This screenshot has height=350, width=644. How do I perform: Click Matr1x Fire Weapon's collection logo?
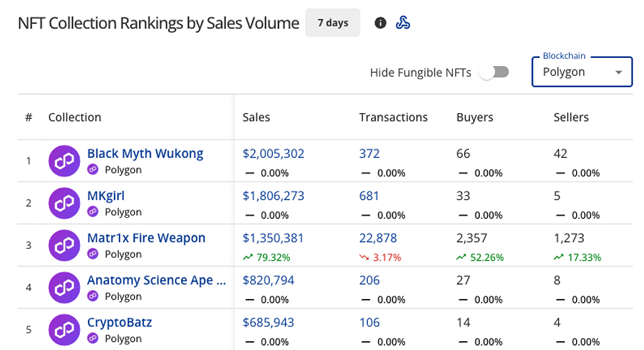[64, 246]
